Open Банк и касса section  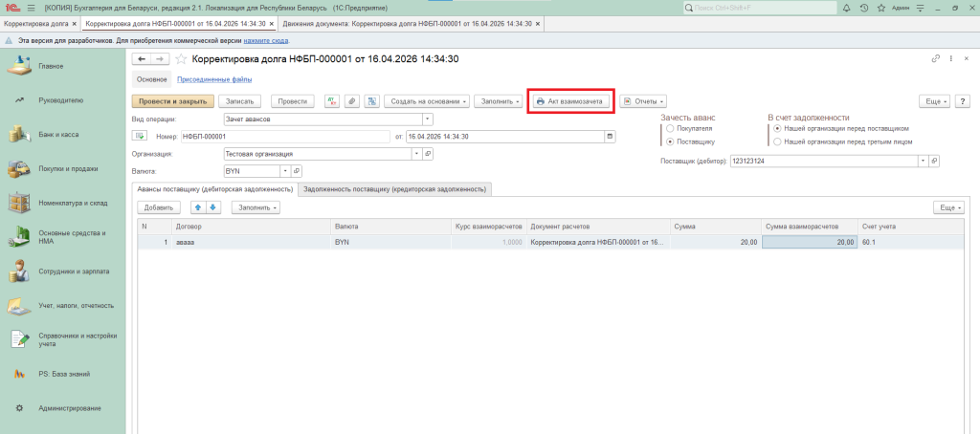click(57, 135)
